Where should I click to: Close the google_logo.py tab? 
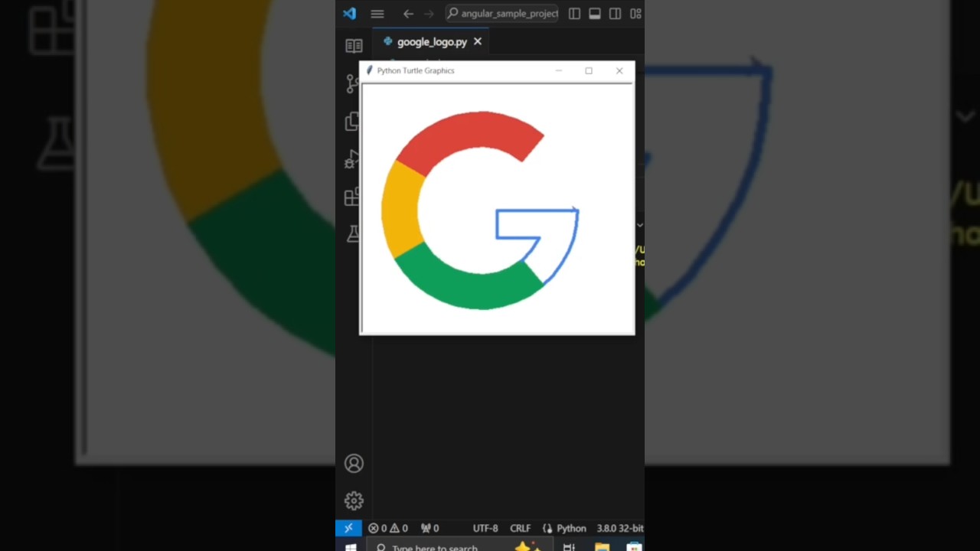[x=478, y=41]
